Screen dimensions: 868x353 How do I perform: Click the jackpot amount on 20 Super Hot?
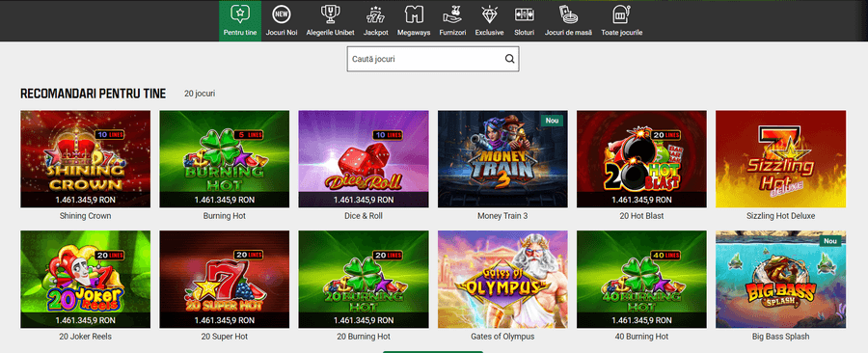point(224,320)
